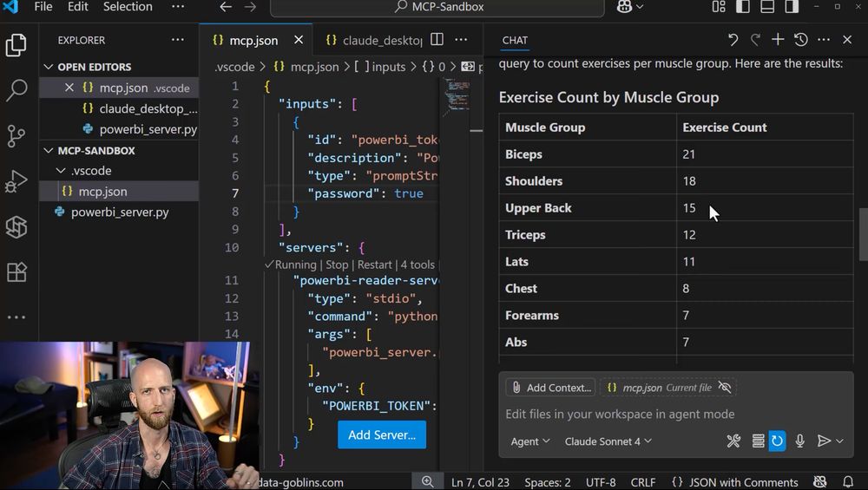
Task: Switch to the claude_desktop editor tab
Action: [x=374, y=40]
